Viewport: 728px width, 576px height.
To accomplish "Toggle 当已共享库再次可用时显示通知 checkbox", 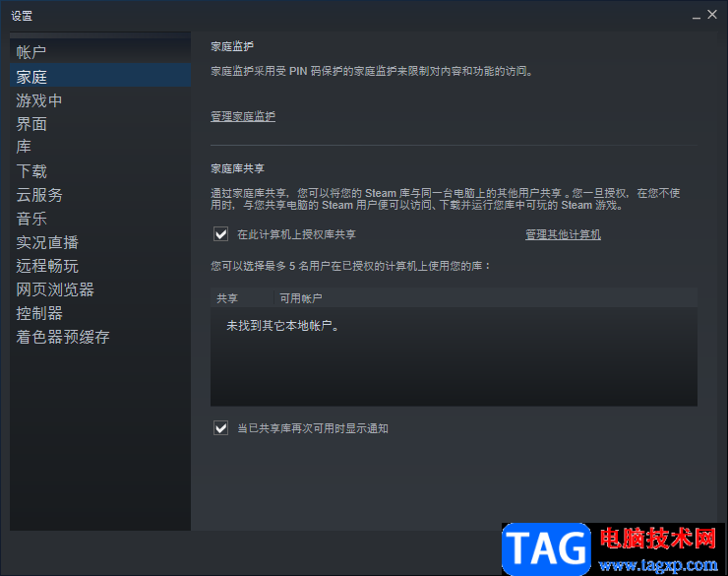I will [221, 428].
